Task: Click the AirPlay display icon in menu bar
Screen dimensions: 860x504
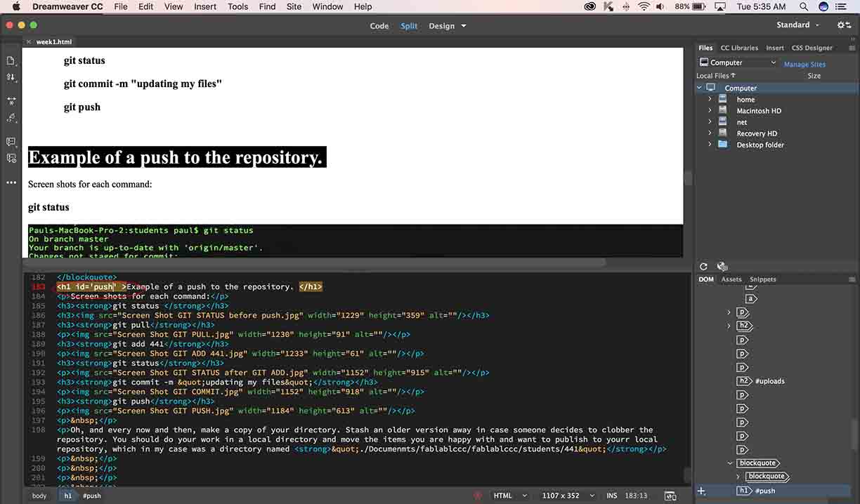Action: (719, 6)
